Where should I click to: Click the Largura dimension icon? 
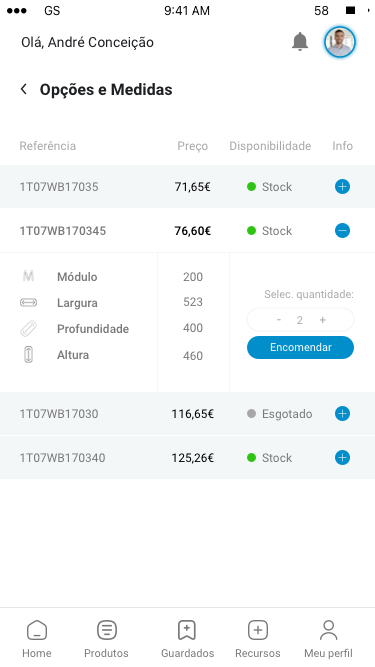point(28,303)
